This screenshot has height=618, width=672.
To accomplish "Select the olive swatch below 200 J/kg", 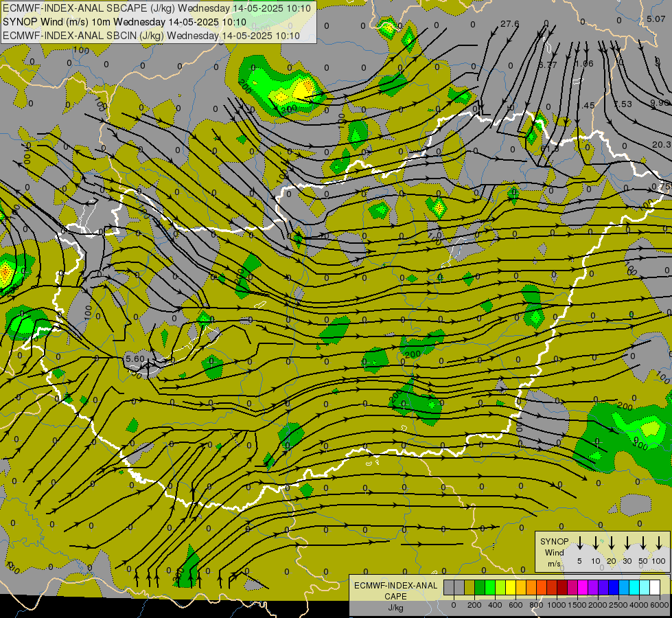I will point(470,588).
